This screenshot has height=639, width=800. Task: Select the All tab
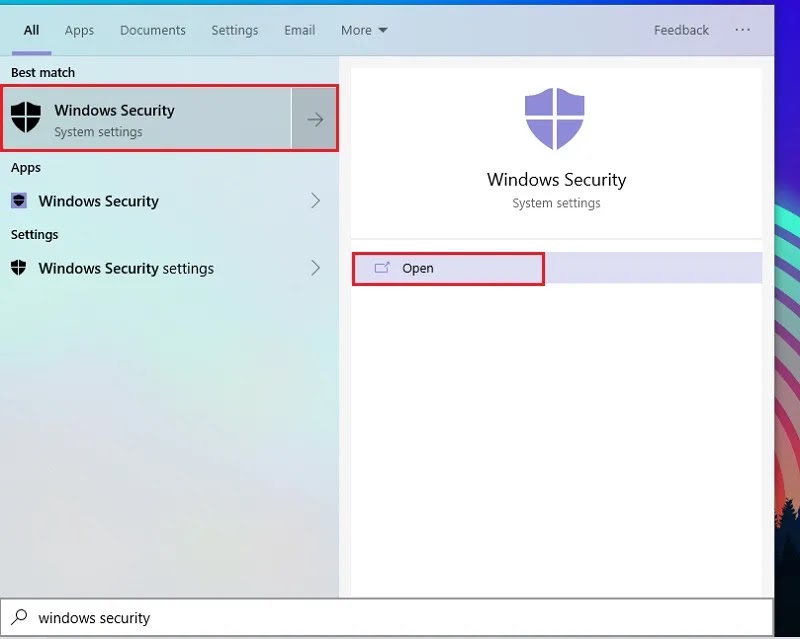[x=31, y=31]
